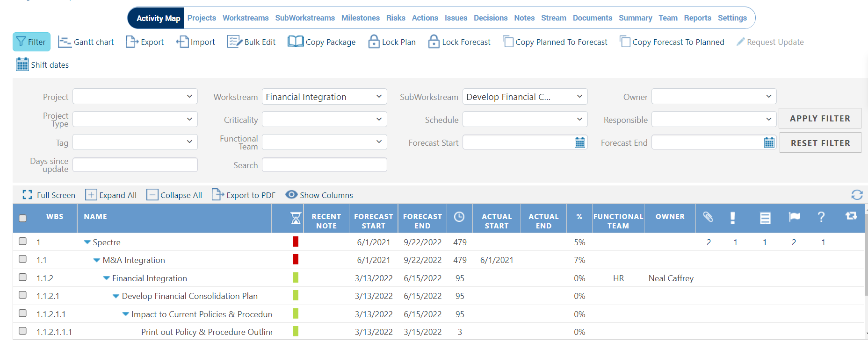Export the grid to PDF
The width and height of the screenshot is (868, 341).
[x=244, y=195]
